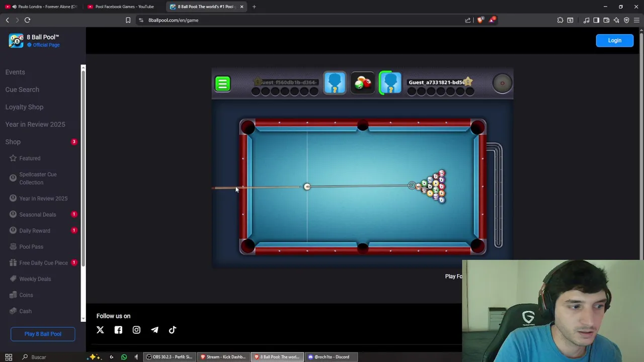The height and width of the screenshot is (362, 644).
Task: Open the Telegram social link
Action: (154, 330)
